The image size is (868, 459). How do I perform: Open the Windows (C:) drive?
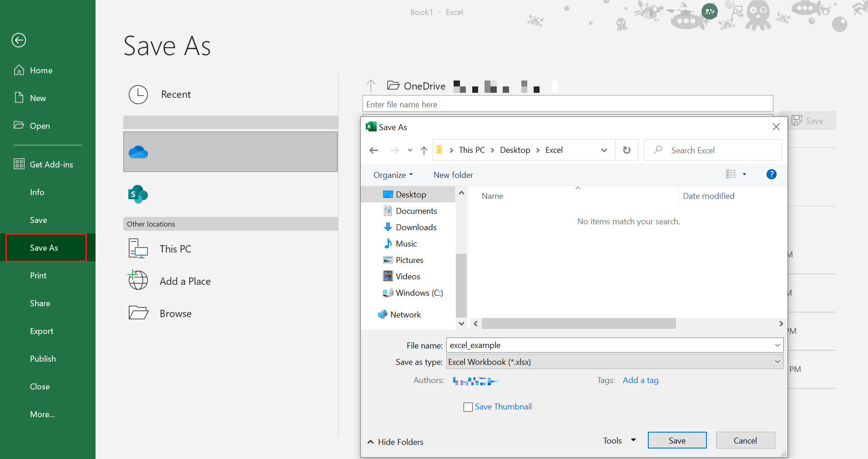[x=419, y=293]
